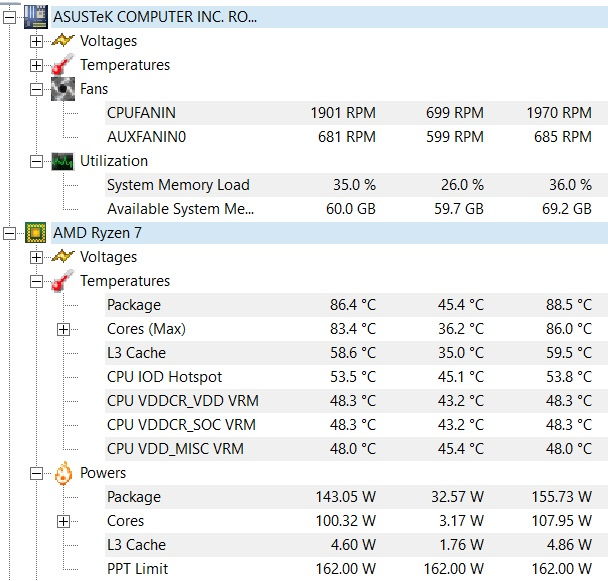Click the flame Powers icon

coord(63,473)
